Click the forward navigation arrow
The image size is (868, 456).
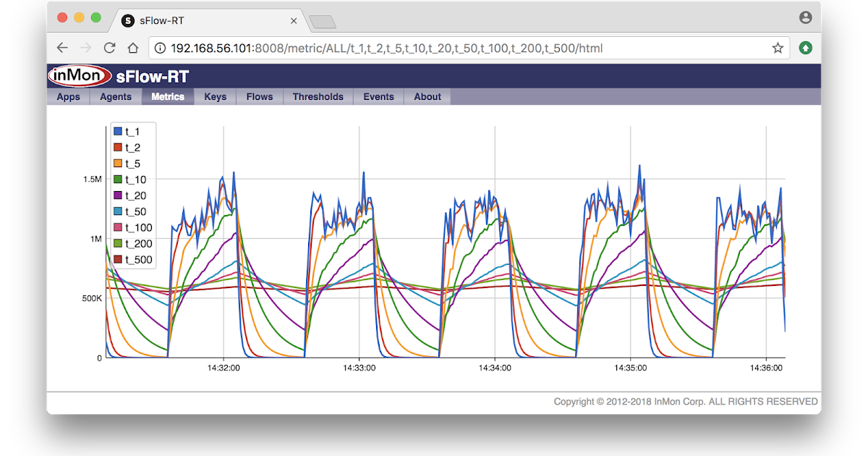pos(85,47)
